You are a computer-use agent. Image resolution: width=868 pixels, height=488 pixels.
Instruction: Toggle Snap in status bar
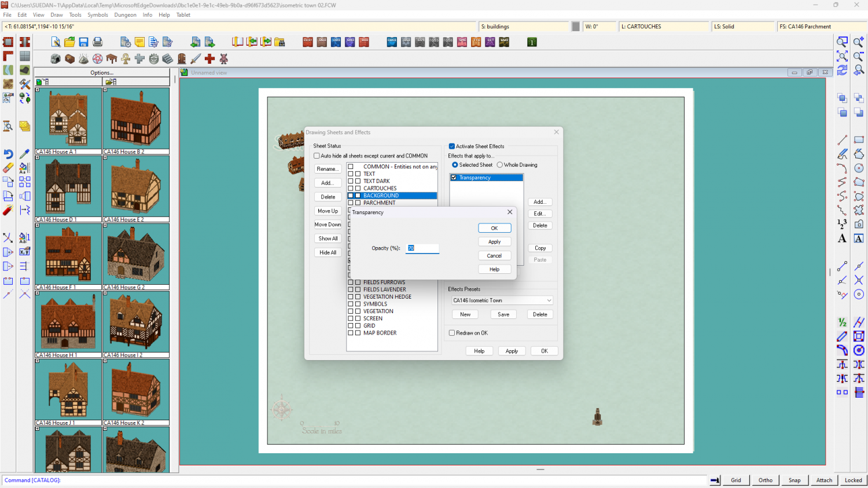(x=795, y=480)
